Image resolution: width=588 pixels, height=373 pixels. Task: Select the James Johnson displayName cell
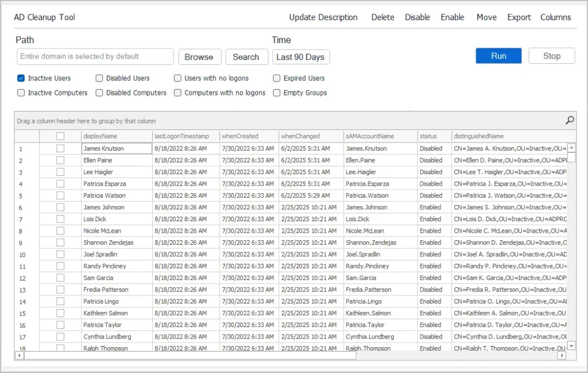[x=117, y=207]
